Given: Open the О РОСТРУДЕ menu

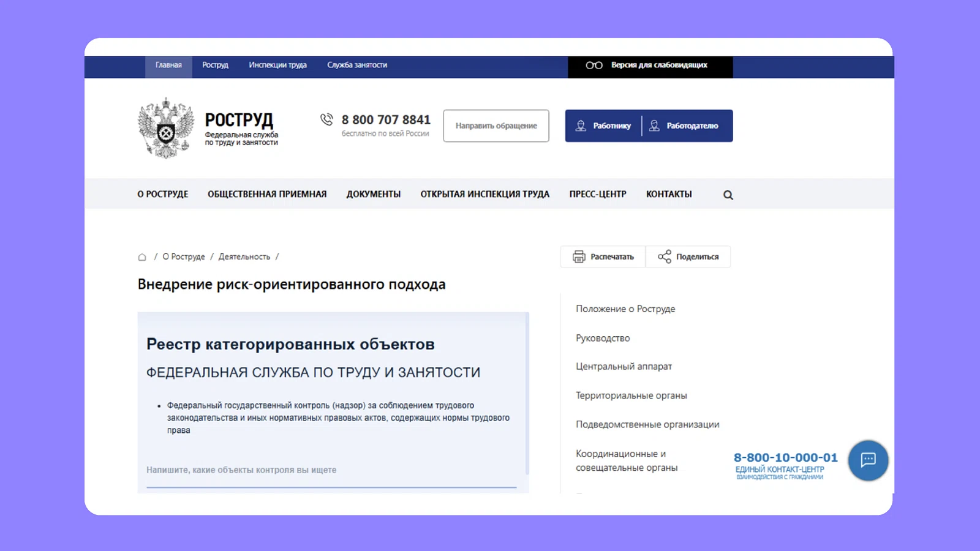Looking at the screenshot, I should click(163, 194).
